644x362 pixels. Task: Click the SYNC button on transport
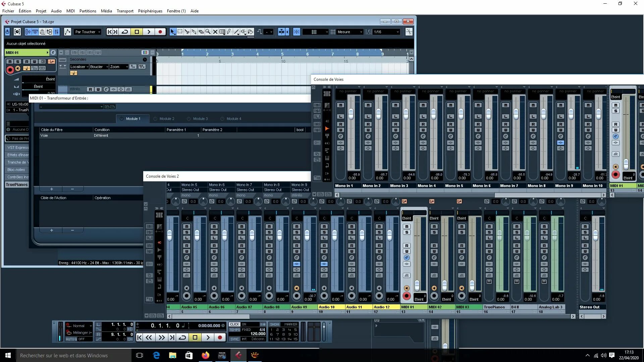(x=234, y=339)
